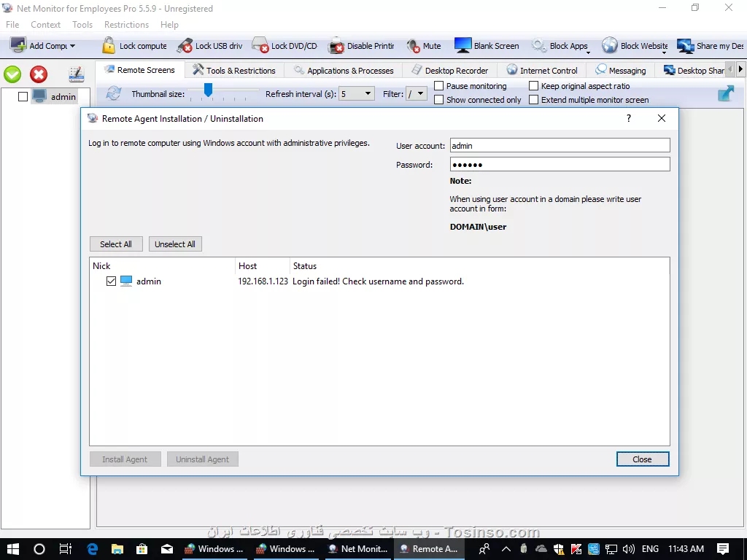Expand the Block Website dropdown arrow
The height and width of the screenshot is (560, 747).
[664, 52]
